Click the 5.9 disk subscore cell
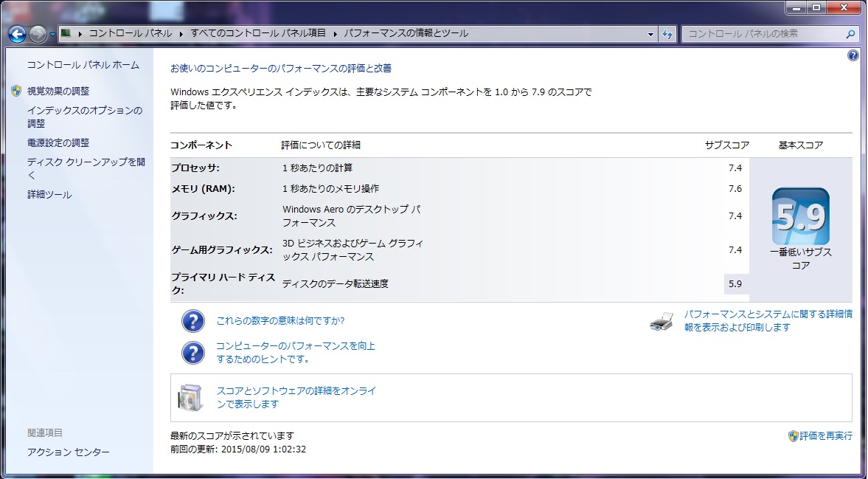The width and height of the screenshot is (868, 479). (736, 283)
